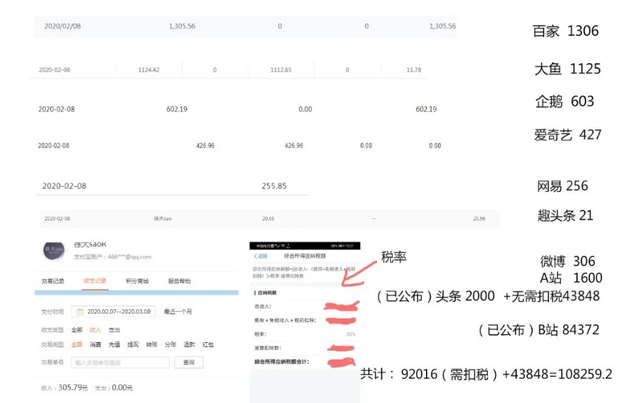Click the 0.00元 expense total
Screen dimensions: 640x403
pos(122,387)
